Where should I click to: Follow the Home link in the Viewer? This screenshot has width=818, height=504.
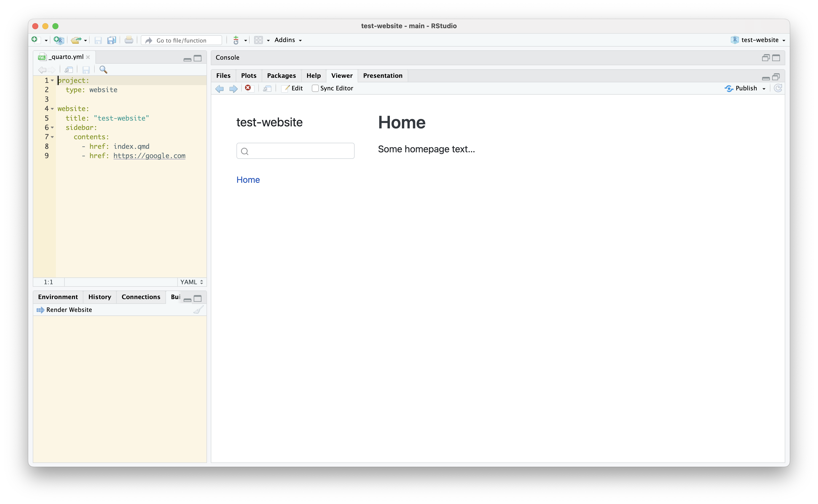(x=248, y=180)
